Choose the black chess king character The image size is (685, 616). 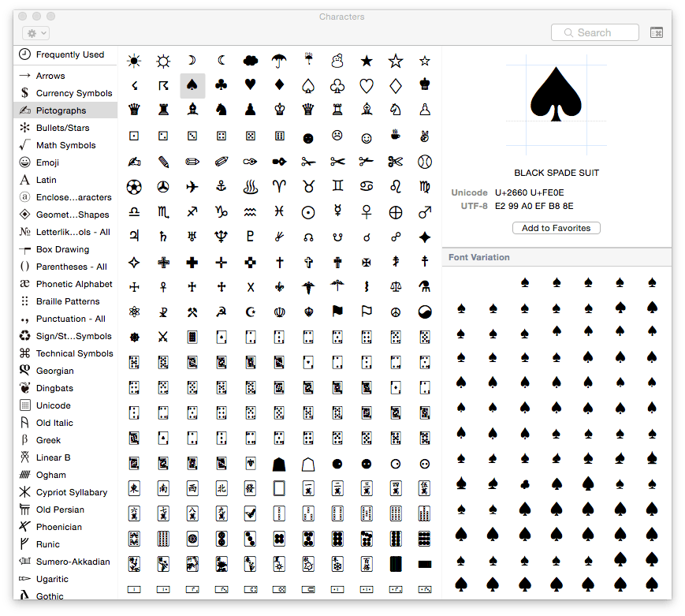[425, 85]
